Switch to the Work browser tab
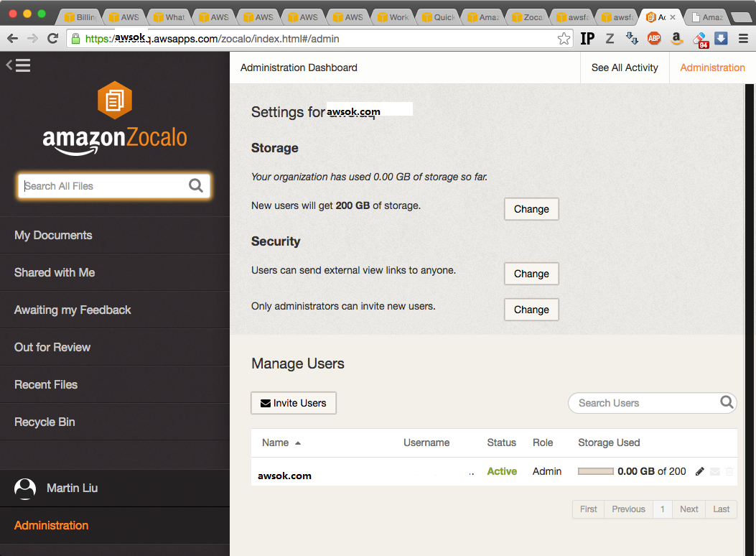This screenshot has width=756, height=556. [394, 17]
